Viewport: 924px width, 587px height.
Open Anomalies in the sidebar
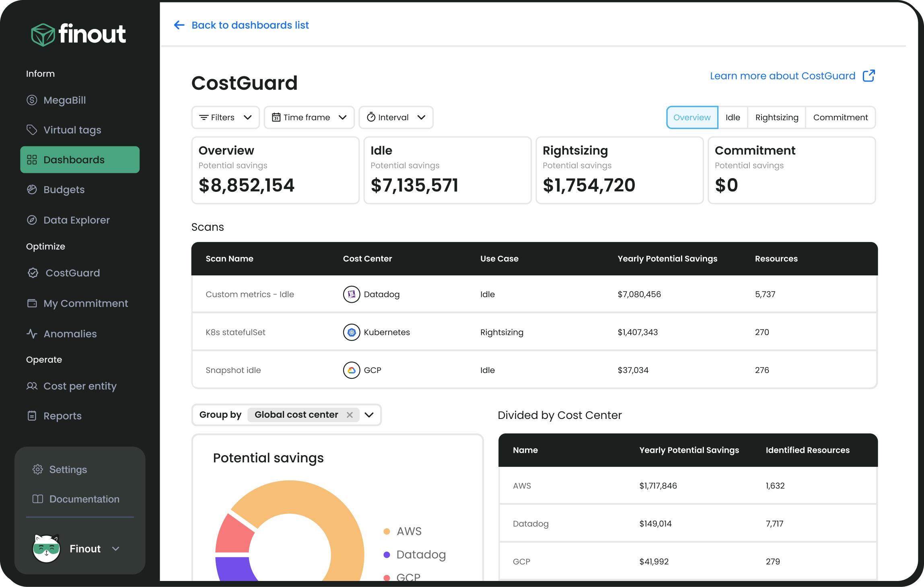click(70, 334)
